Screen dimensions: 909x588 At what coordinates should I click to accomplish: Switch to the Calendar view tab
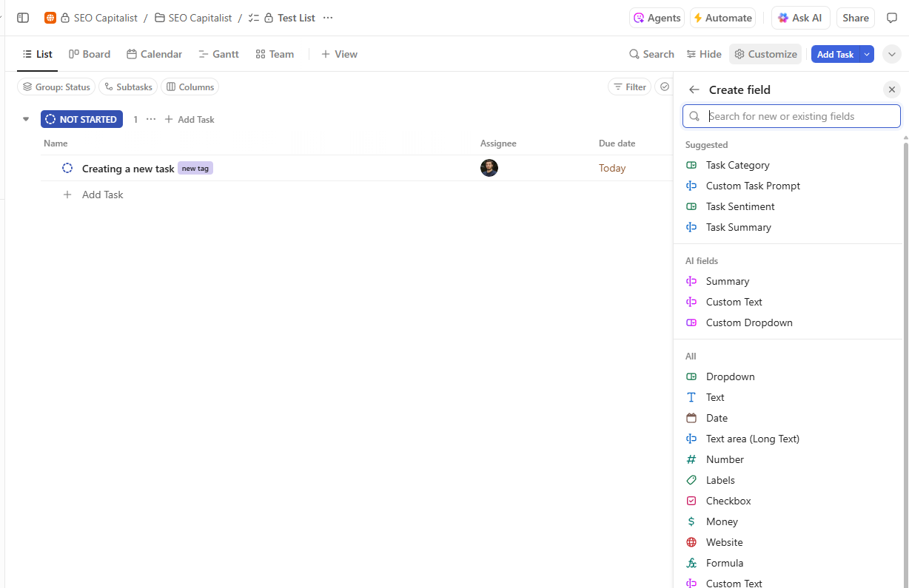click(154, 53)
